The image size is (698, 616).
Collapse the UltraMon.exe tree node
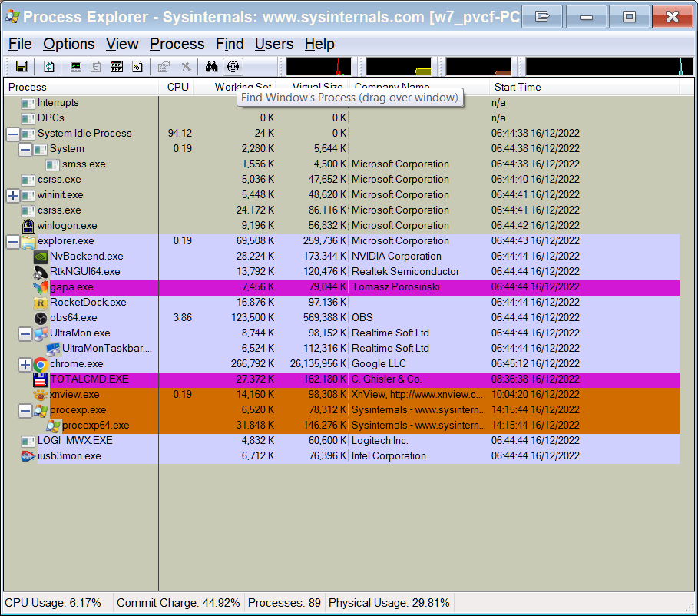(x=25, y=333)
